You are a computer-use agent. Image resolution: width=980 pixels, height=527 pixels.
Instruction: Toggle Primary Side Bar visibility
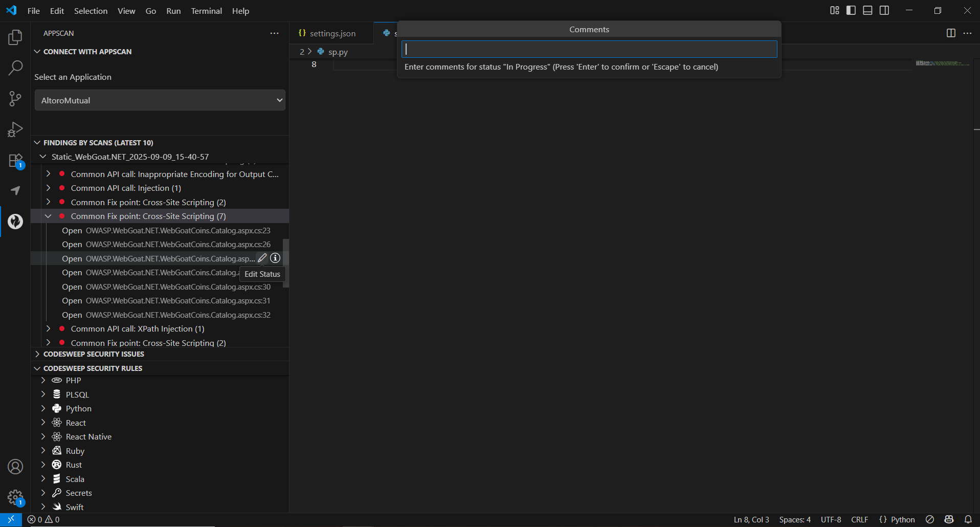(851, 10)
